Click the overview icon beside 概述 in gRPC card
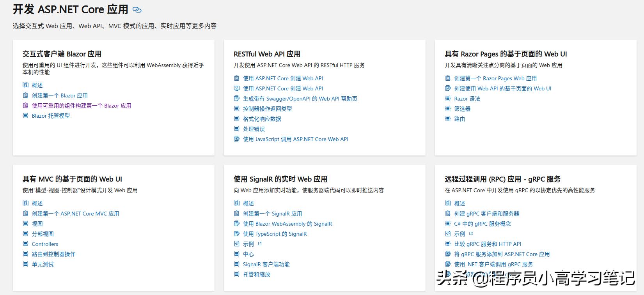Viewport: 644px width, 295px height. pyautogui.click(x=448, y=203)
